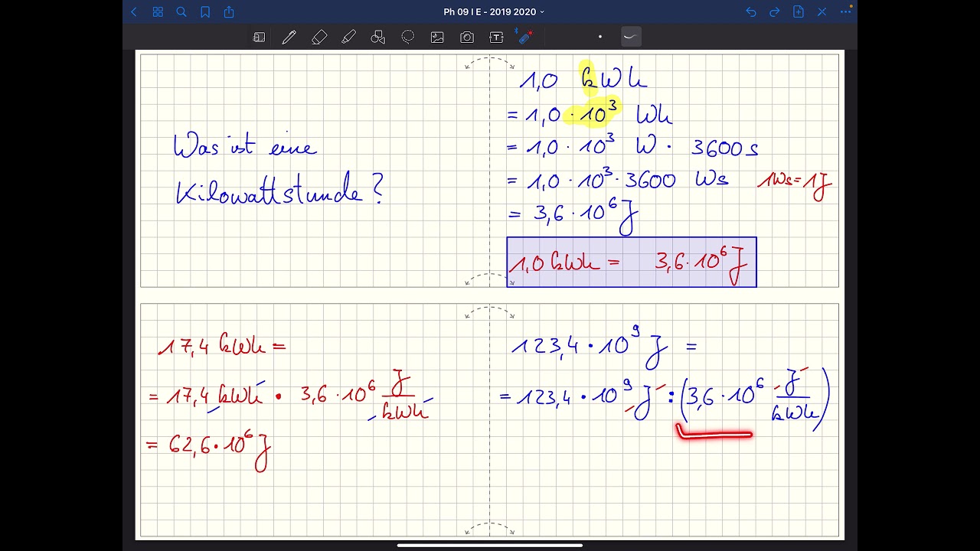The width and height of the screenshot is (980, 551).
Task: Tap the iPad home indicator bar
Action: 490,546
